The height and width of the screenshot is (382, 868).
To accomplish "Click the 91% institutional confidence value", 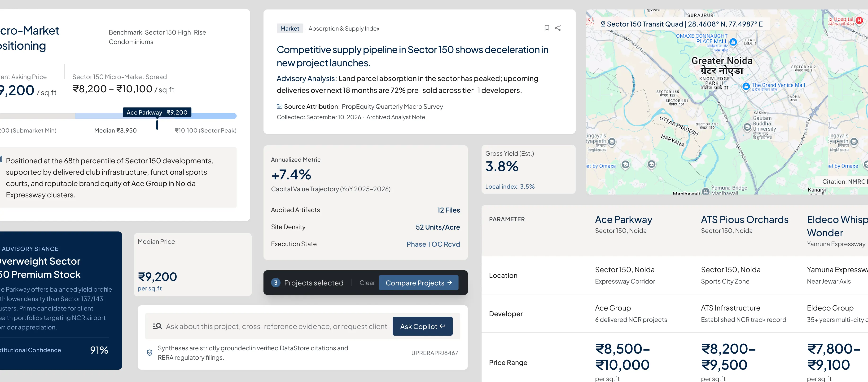I will point(99,350).
